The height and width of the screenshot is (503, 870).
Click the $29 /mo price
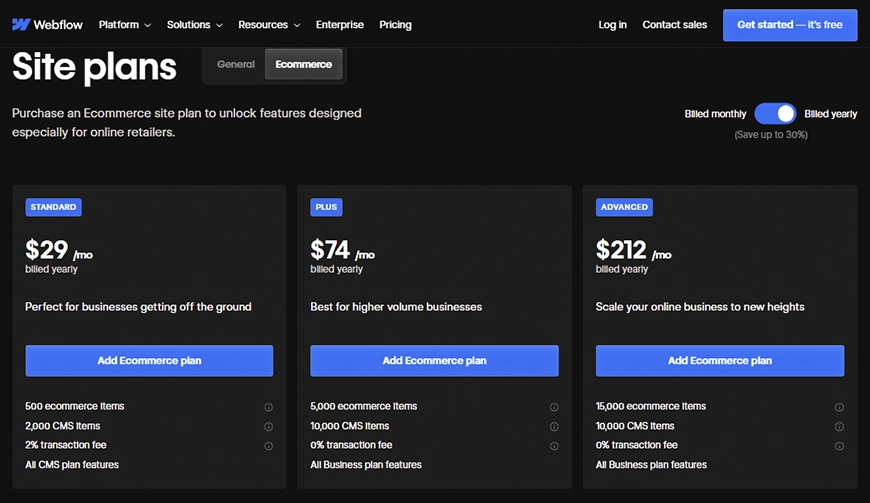pyautogui.click(x=59, y=250)
